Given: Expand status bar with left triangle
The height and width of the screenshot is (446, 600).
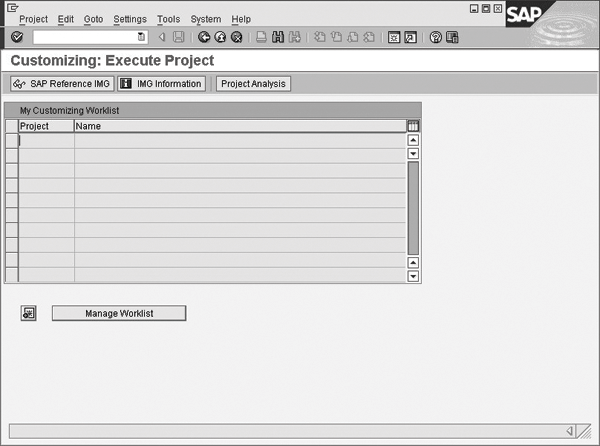Looking at the screenshot, I should coord(570,431).
